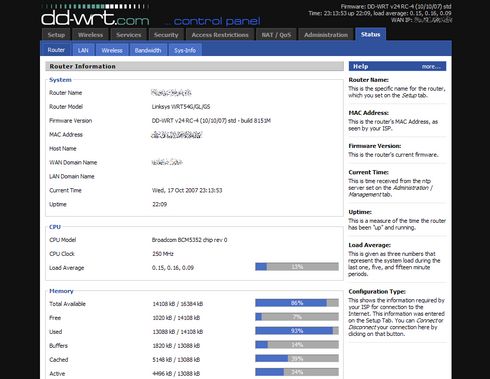Image resolution: width=490 pixels, height=379 pixels.
Task: Open the Sys-Info sub-tab
Action: (185, 50)
